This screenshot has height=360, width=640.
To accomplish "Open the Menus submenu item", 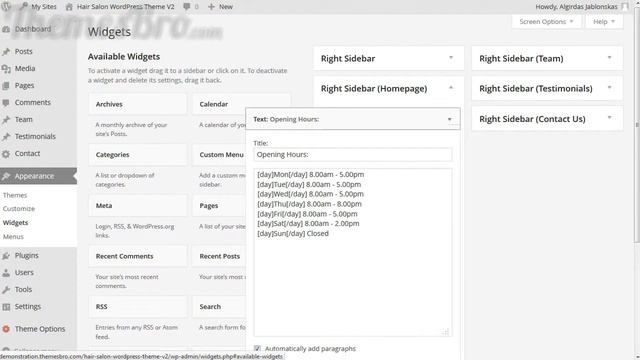I will coord(13,236).
